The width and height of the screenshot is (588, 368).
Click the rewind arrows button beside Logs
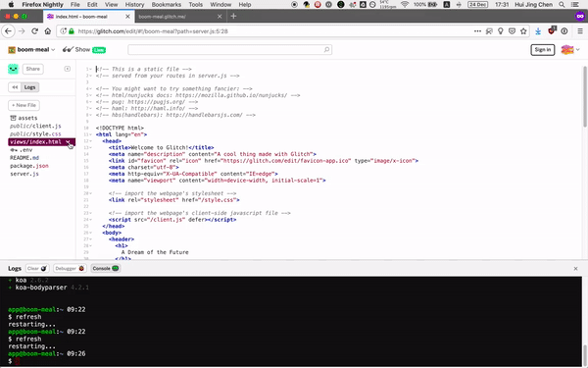[x=15, y=87]
